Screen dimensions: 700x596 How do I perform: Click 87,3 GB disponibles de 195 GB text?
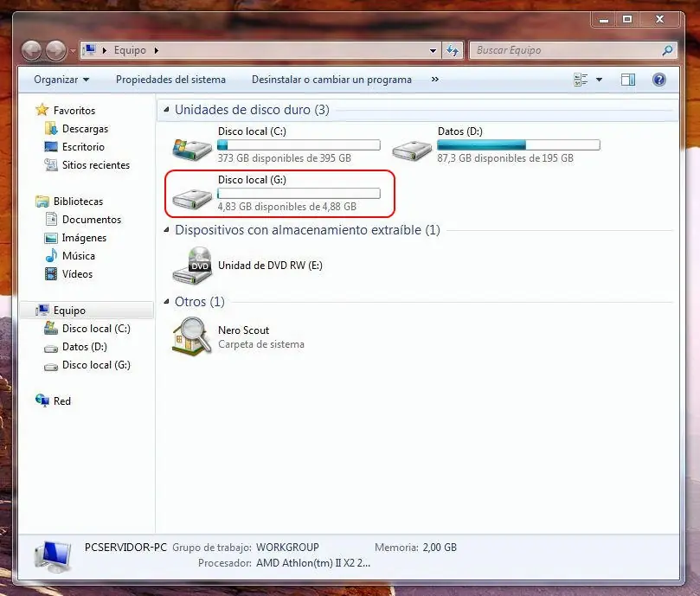click(505, 158)
